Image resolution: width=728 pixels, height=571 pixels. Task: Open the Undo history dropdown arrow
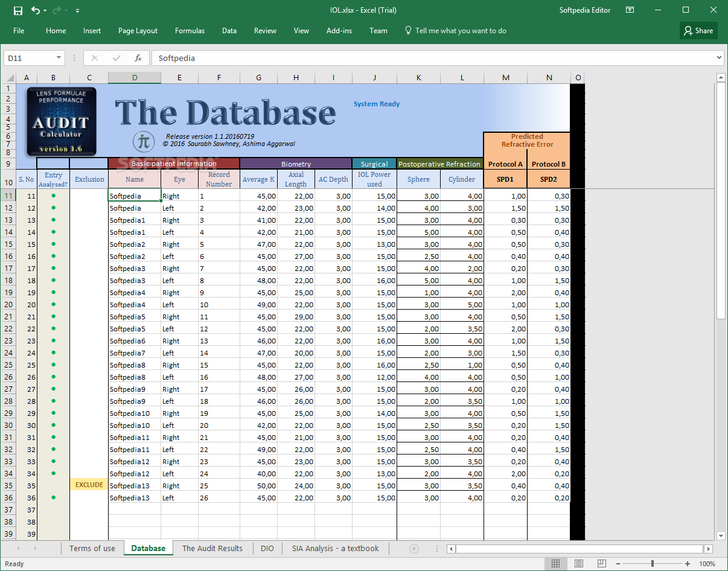(45, 11)
